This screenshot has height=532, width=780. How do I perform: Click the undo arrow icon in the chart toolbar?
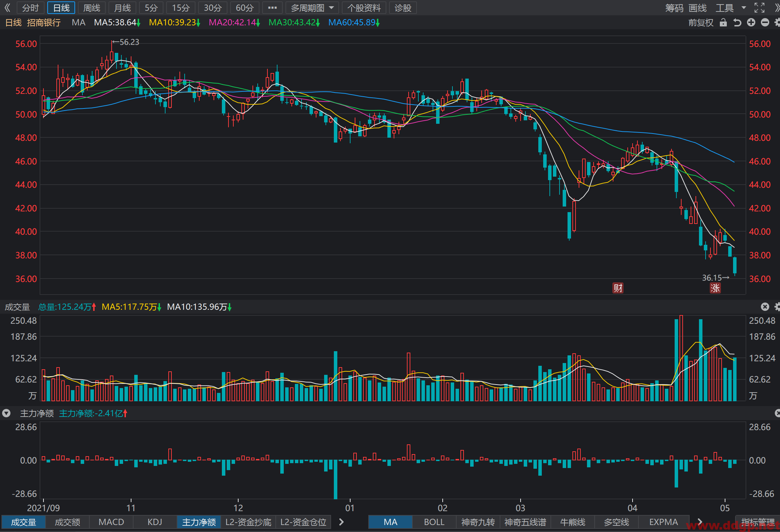[737, 23]
